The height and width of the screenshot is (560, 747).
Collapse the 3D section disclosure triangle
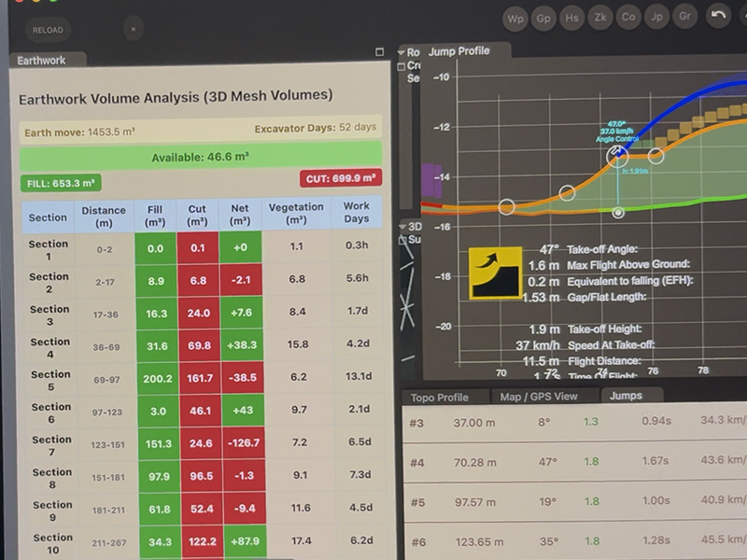(402, 227)
